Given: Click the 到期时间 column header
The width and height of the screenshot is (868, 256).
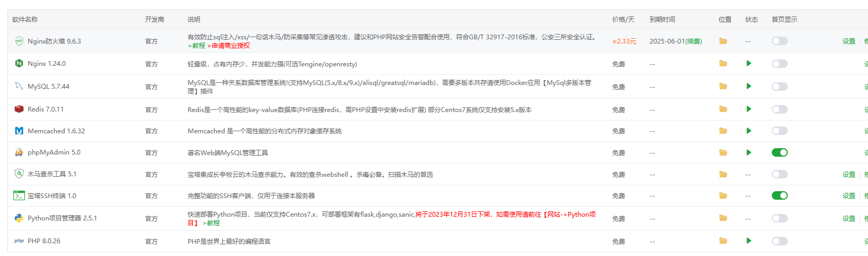Looking at the screenshot, I should pyautogui.click(x=662, y=19).
